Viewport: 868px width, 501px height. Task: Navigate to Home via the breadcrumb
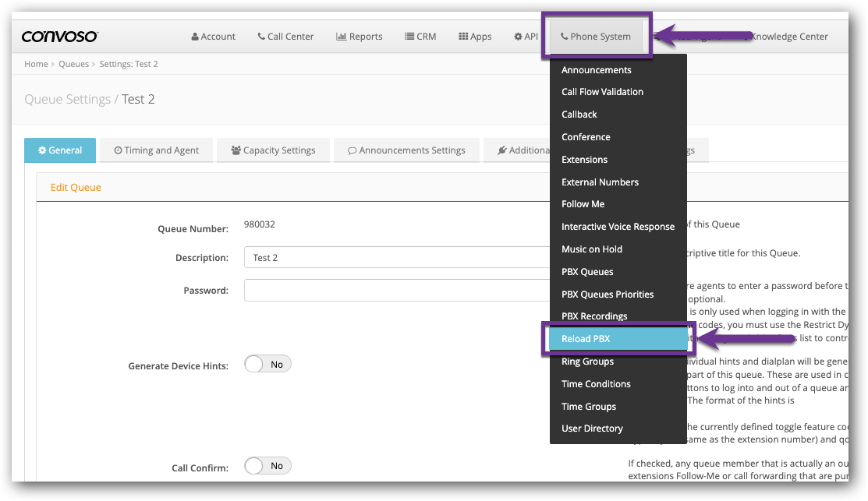35,63
